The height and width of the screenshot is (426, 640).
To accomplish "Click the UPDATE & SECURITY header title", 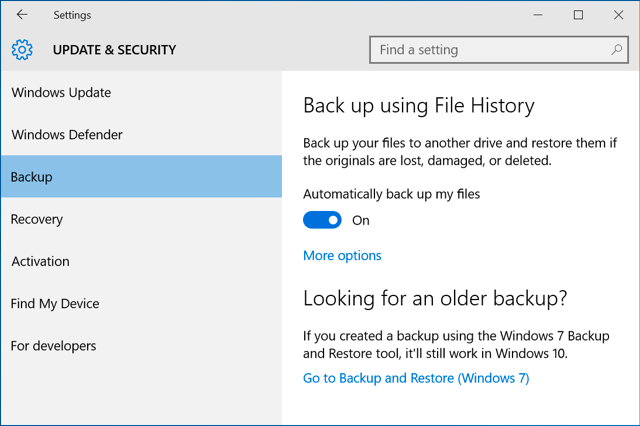I will [x=114, y=50].
